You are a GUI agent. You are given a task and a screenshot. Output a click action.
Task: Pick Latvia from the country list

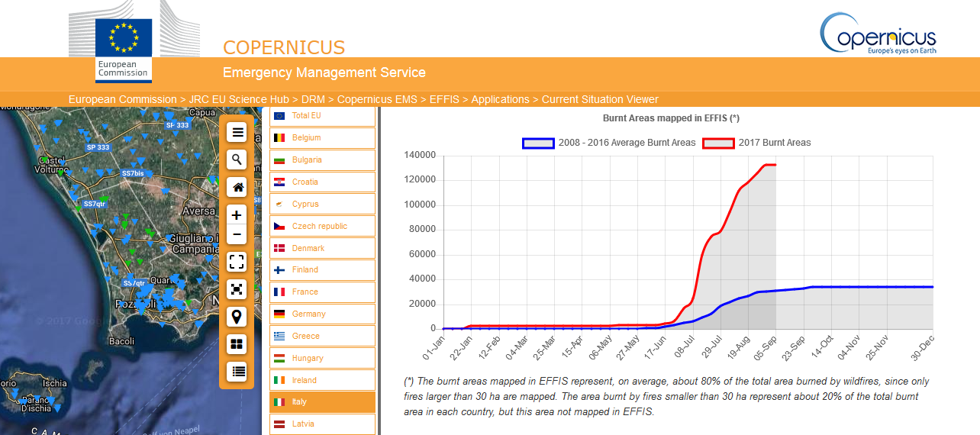(x=322, y=424)
